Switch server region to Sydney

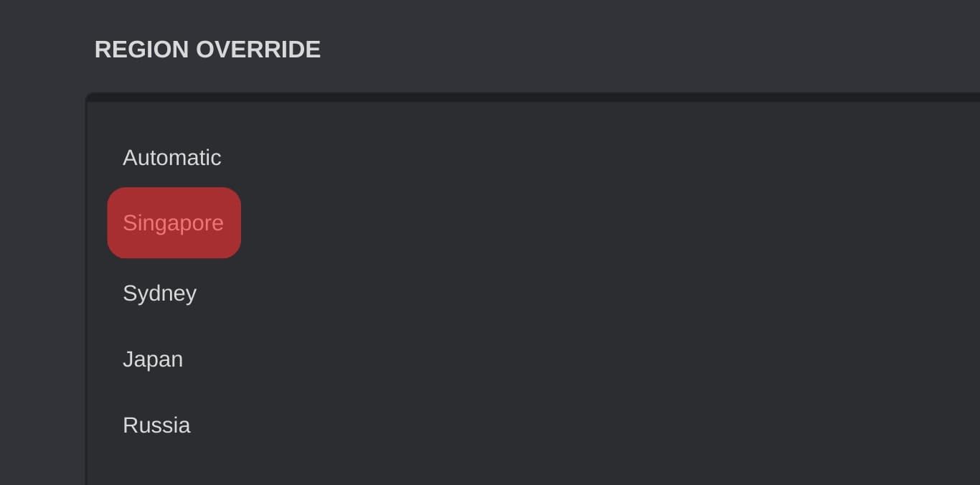click(159, 293)
